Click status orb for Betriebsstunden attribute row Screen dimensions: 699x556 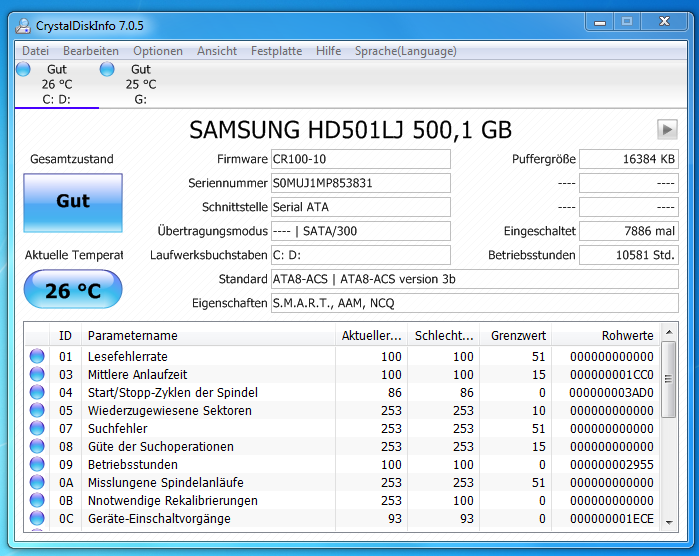(x=37, y=464)
